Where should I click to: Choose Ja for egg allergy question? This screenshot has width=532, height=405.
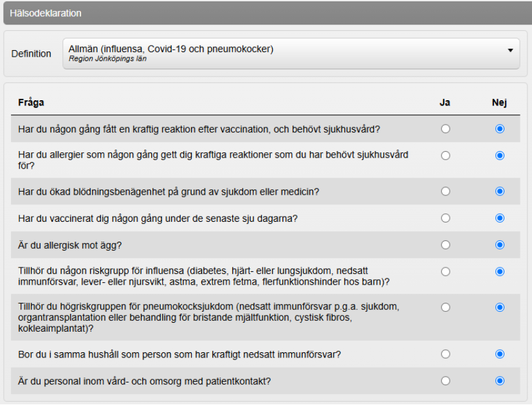coord(445,245)
